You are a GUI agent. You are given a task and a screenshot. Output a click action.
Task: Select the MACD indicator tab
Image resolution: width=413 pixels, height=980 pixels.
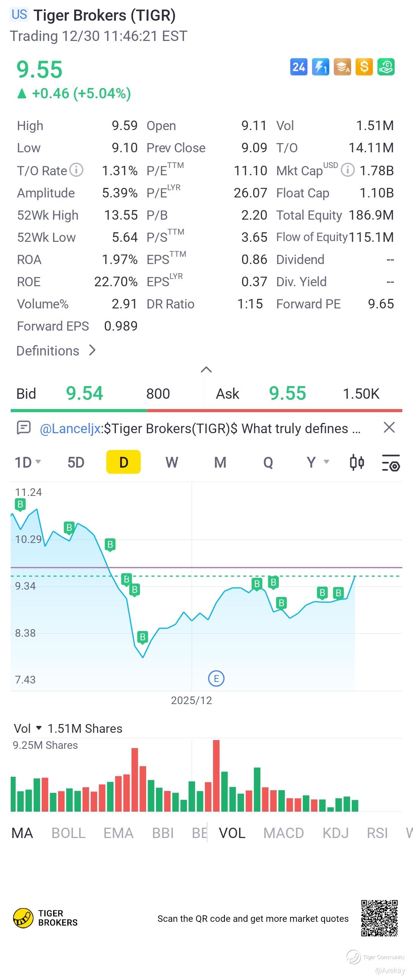pos(283,833)
